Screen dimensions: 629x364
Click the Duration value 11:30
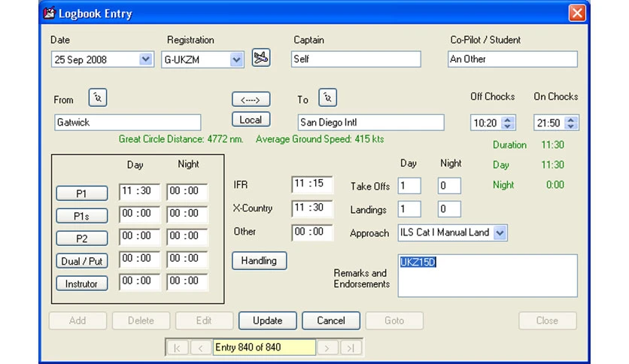tap(552, 144)
